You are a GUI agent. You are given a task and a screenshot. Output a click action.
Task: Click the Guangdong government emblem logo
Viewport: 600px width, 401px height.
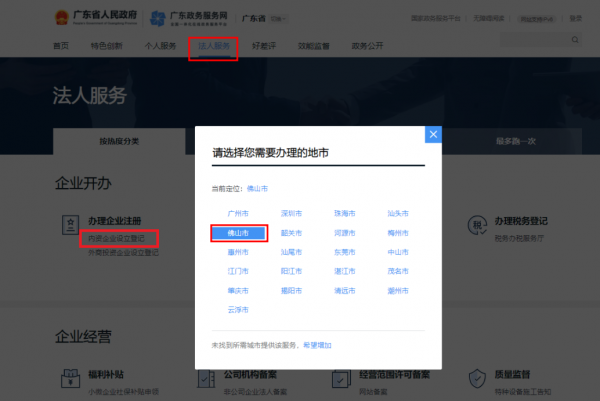coord(62,19)
